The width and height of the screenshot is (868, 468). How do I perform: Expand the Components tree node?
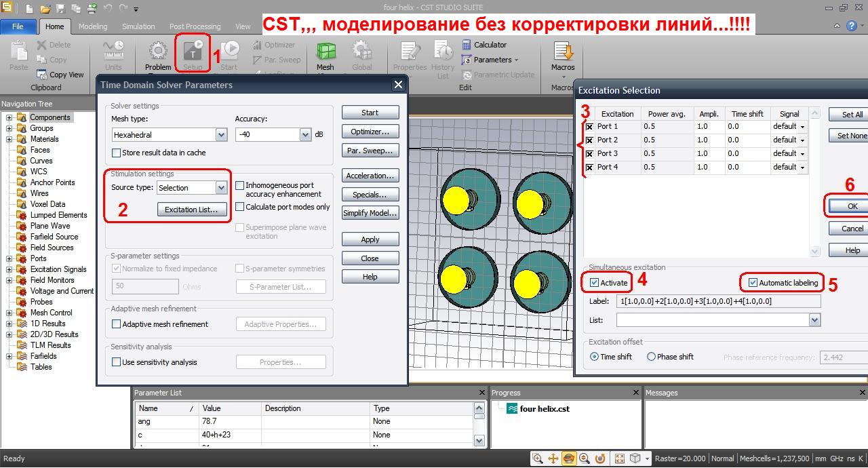pos(9,117)
